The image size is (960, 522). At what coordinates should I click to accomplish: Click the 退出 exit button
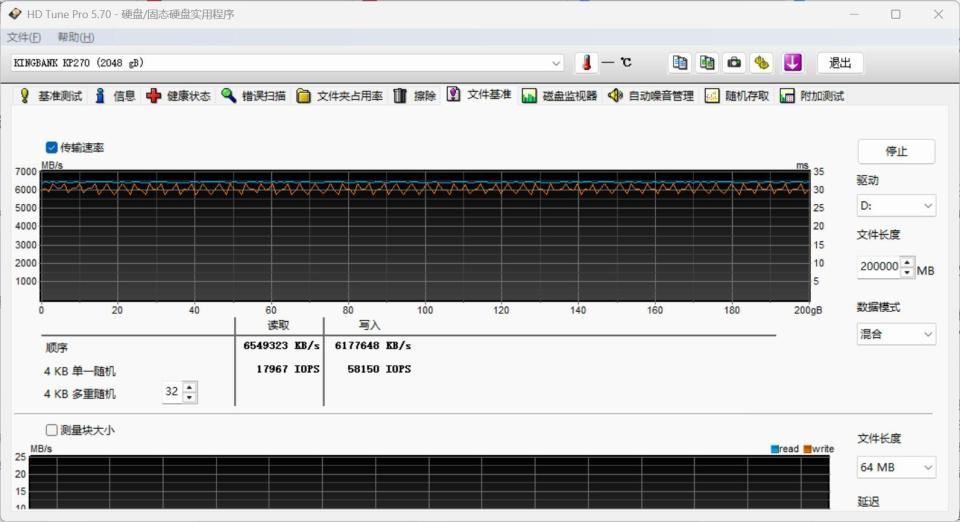840,63
